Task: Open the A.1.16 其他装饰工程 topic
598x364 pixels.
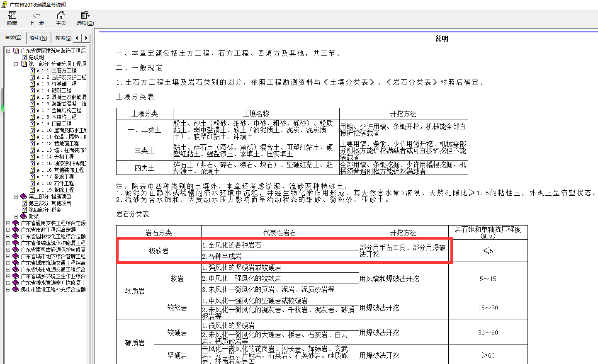Action: coord(60,170)
